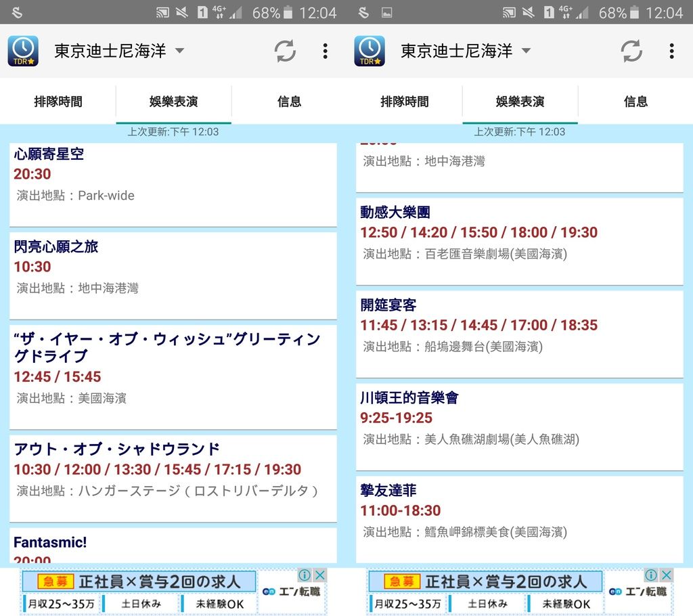The image size is (693, 616).
Task: Tap 未経験OK label in right ad
Action: click(x=566, y=604)
